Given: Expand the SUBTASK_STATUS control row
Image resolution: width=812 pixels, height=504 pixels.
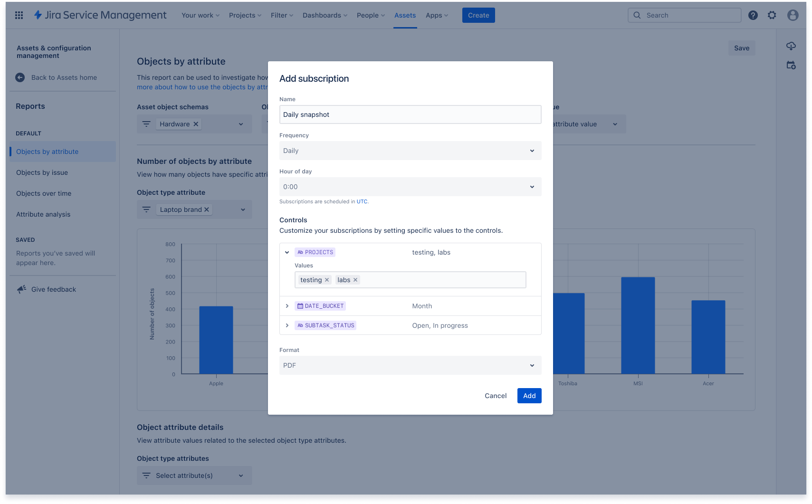Looking at the screenshot, I should (287, 325).
